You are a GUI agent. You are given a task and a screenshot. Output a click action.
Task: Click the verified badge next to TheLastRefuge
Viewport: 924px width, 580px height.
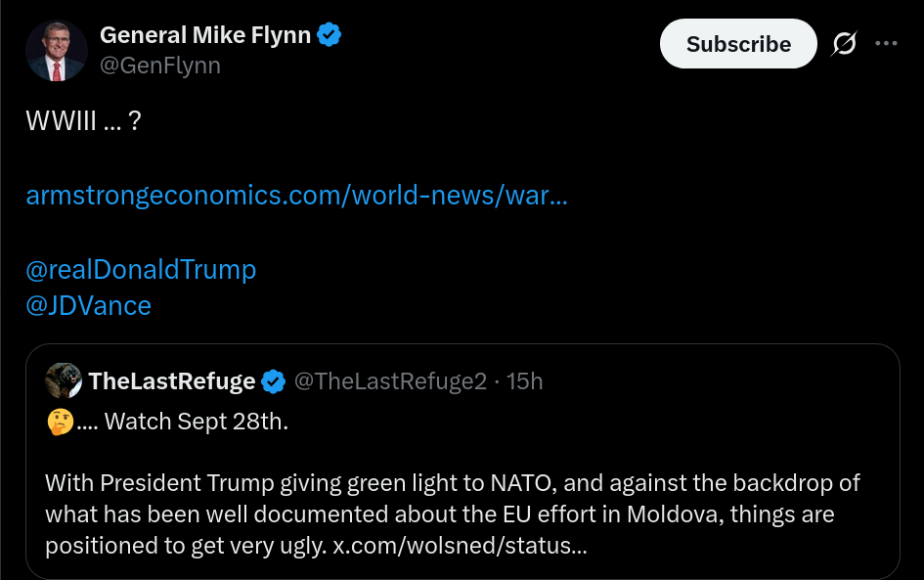click(275, 381)
